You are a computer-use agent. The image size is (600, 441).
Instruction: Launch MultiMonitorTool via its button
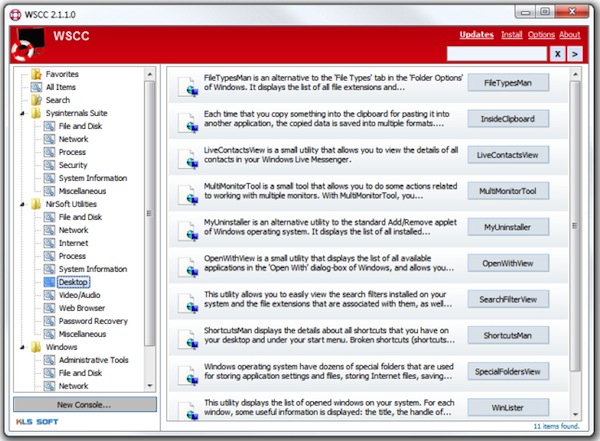click(508, 191)
